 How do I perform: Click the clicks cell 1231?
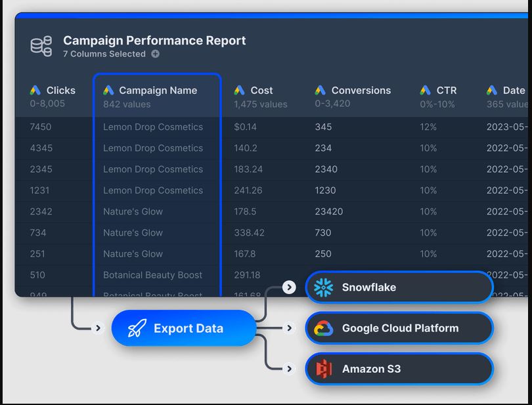[x=39, y=190]
